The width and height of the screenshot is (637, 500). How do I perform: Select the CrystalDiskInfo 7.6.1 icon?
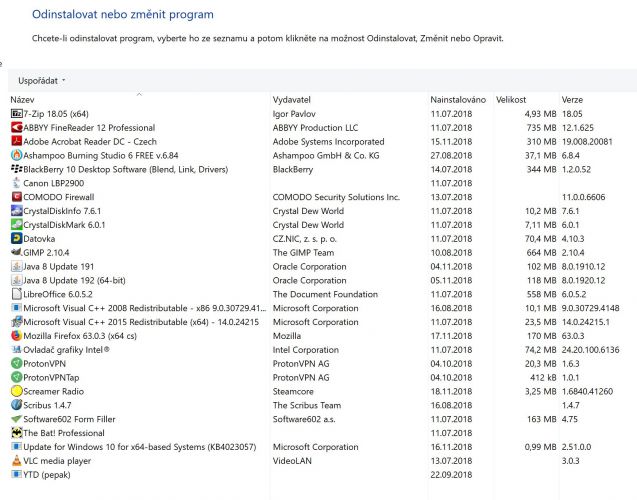(16, 211)
